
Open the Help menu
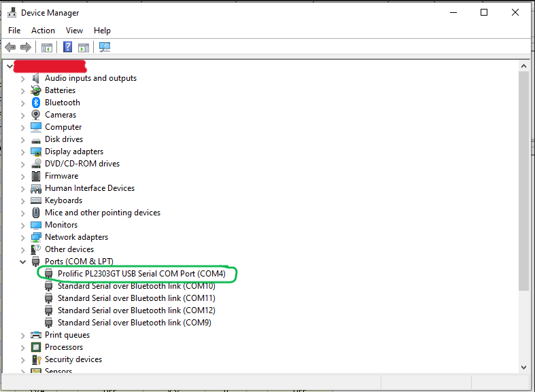(x=102, y=31)
